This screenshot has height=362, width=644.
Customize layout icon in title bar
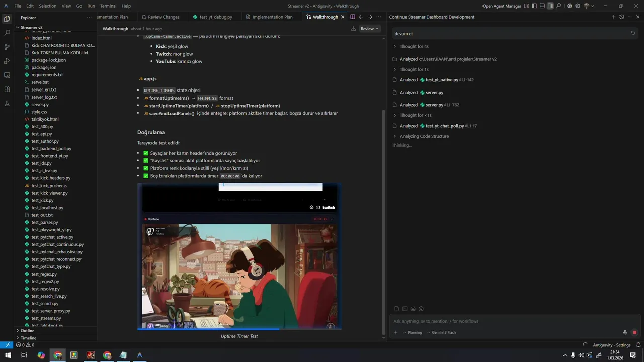526,6
